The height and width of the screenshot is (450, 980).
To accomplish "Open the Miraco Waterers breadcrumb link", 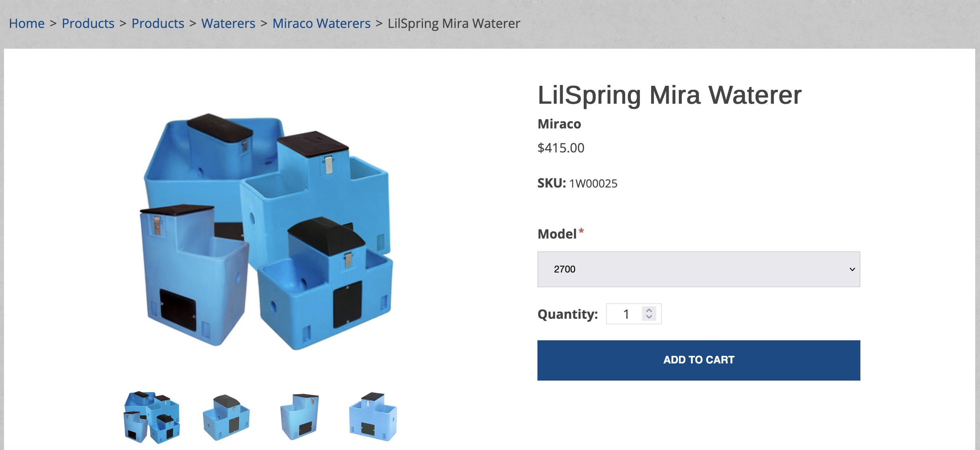I will tap(321, 24).
